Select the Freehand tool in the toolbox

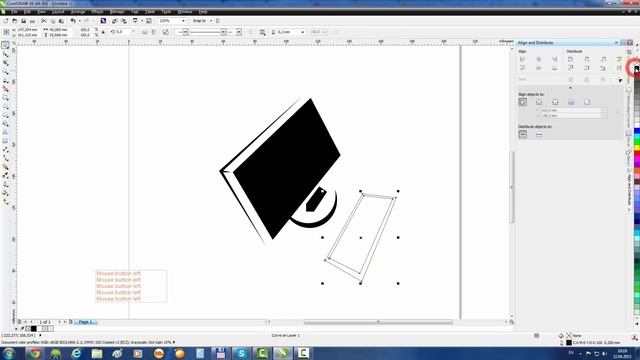point(5,81)
